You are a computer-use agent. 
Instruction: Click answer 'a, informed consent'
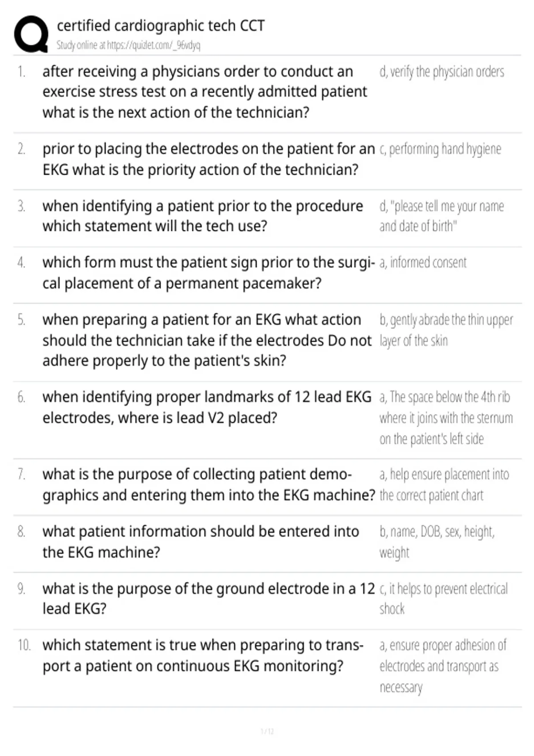point(423,262)
